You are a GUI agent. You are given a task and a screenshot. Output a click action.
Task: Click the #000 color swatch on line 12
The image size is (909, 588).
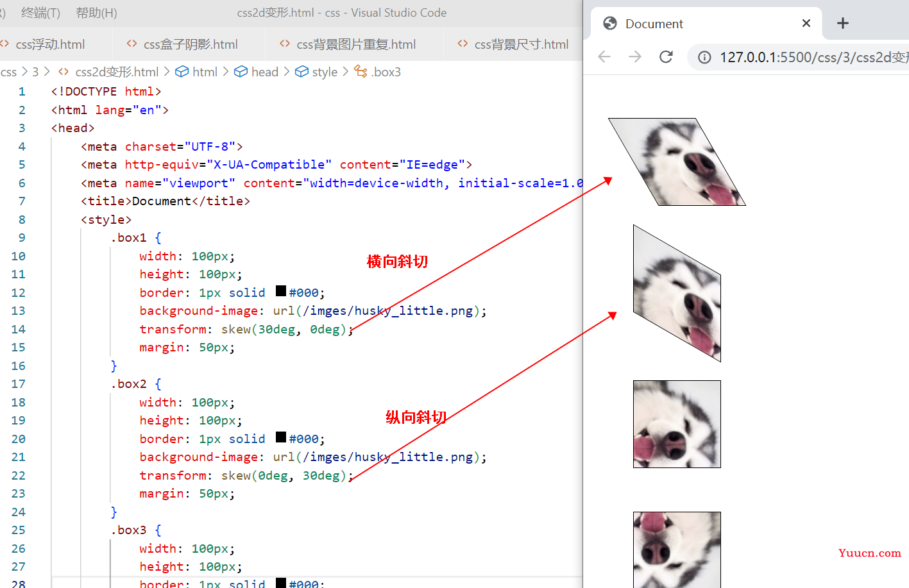click(281, 291)
